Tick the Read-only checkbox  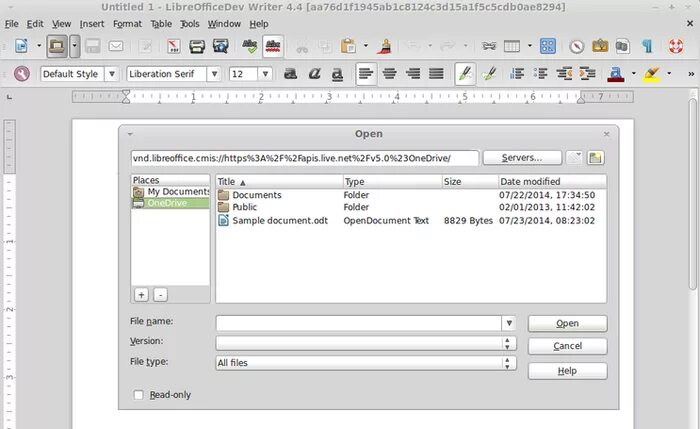(139, 395)
